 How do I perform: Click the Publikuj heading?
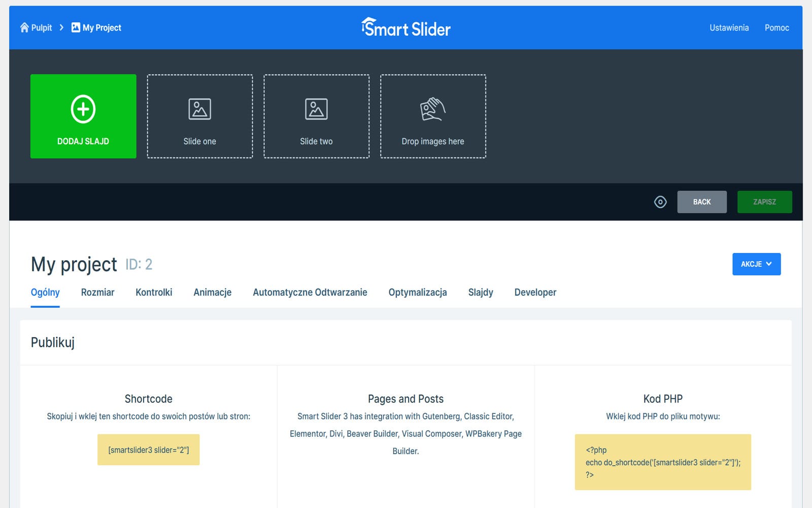[53, 342]
